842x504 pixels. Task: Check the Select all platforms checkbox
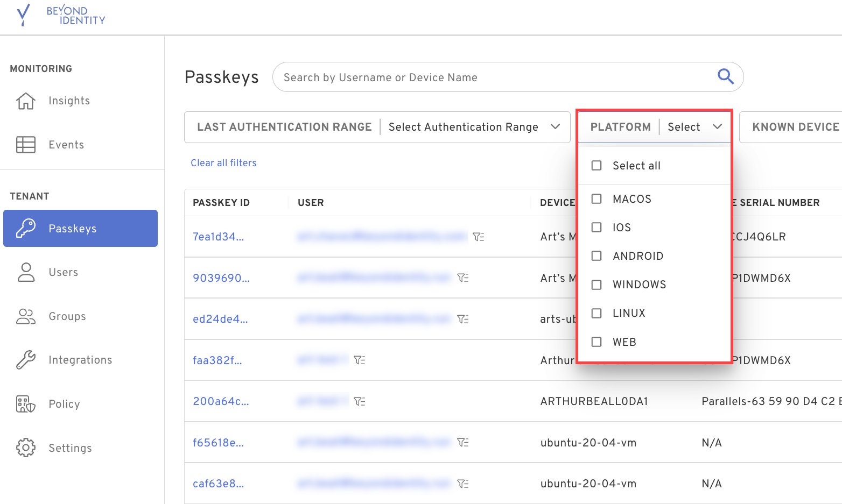click(596, 166)
